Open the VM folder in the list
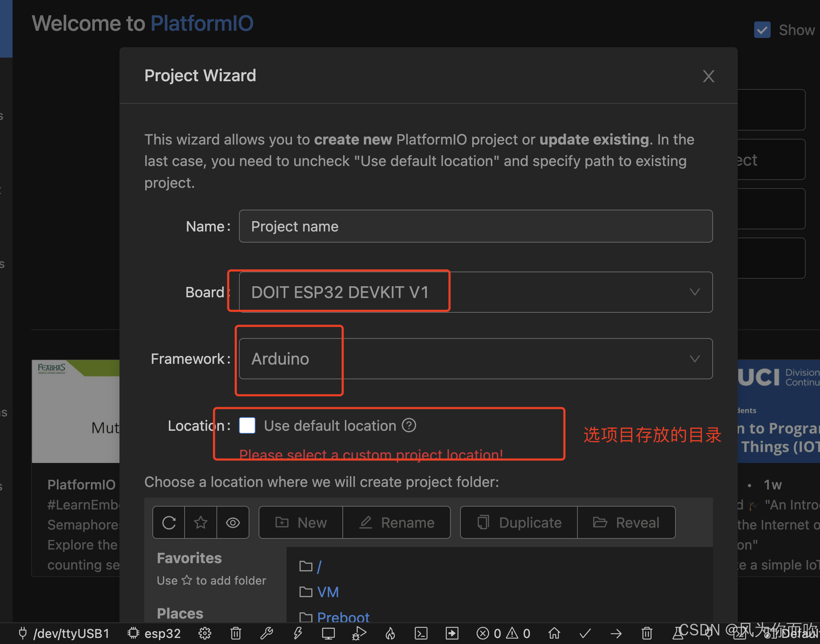 point(328,592)
